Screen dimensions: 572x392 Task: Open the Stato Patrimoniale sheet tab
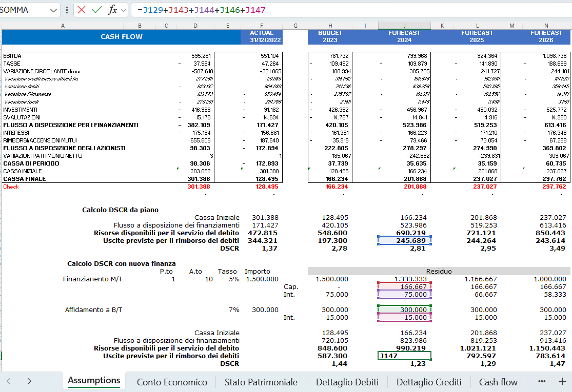tap(261, 382)
